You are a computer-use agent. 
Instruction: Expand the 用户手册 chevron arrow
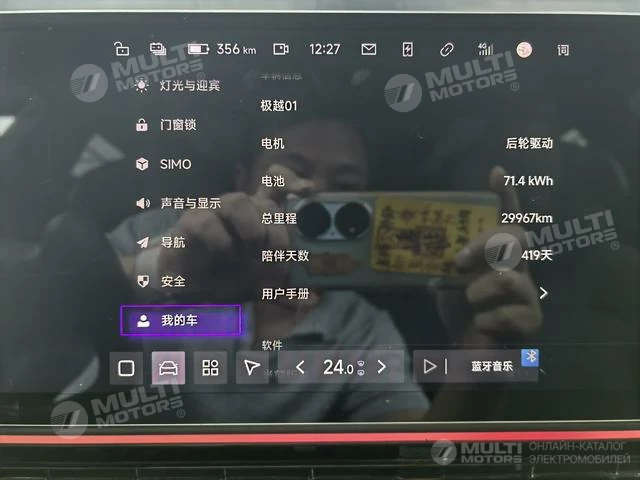[x=543, y=293]
